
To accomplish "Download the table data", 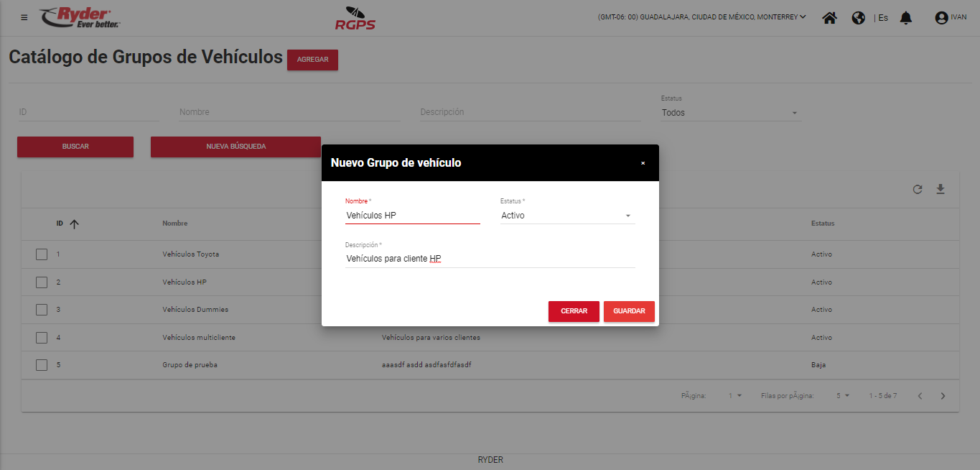I will click(x=941, y=190).
